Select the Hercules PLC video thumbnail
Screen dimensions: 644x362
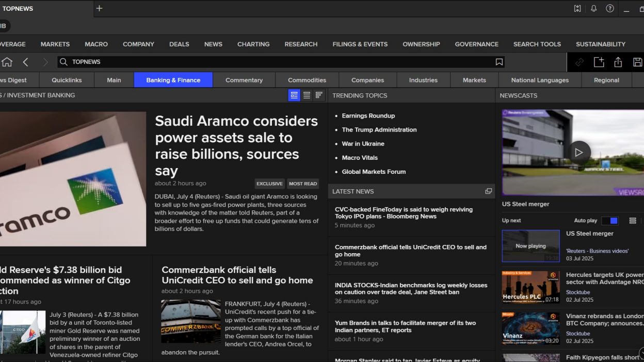tap(531, 287)
